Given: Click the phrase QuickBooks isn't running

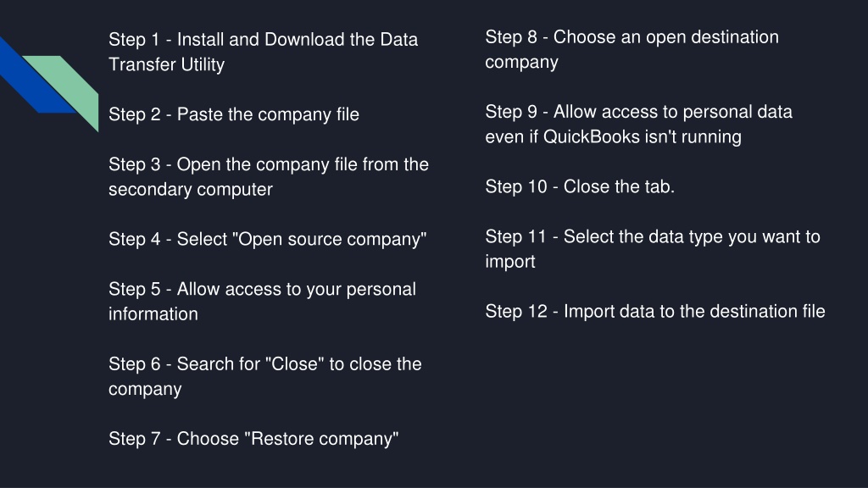Looking at the screenshot, I should (643, 136).
